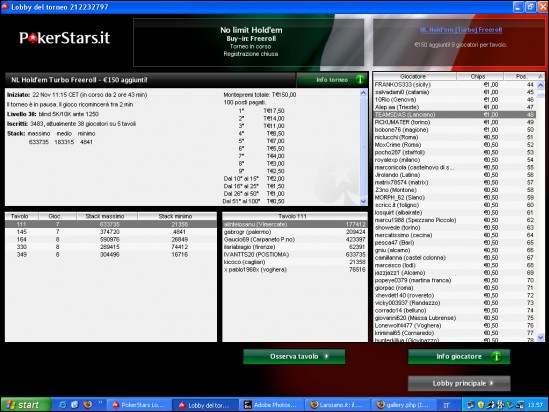Select table 349 row
The height and width of the screenshot is (412, 549).
(111, 254)
